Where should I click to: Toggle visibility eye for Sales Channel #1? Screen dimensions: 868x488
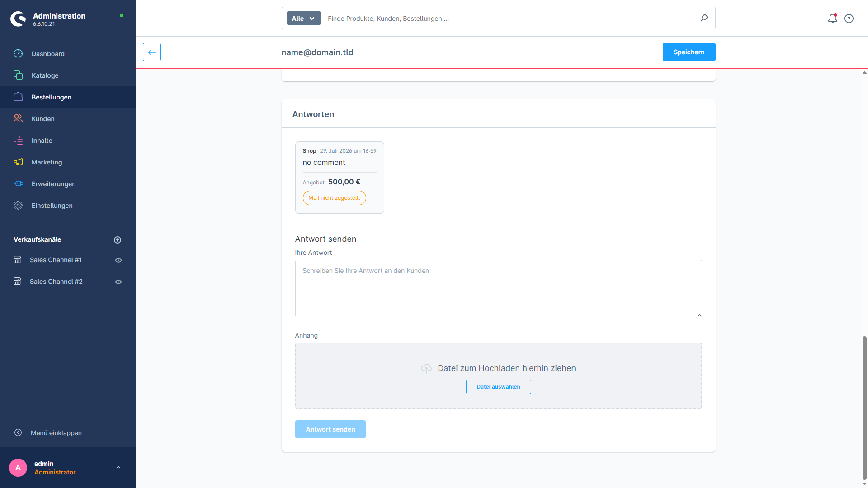tap(118, 260)
